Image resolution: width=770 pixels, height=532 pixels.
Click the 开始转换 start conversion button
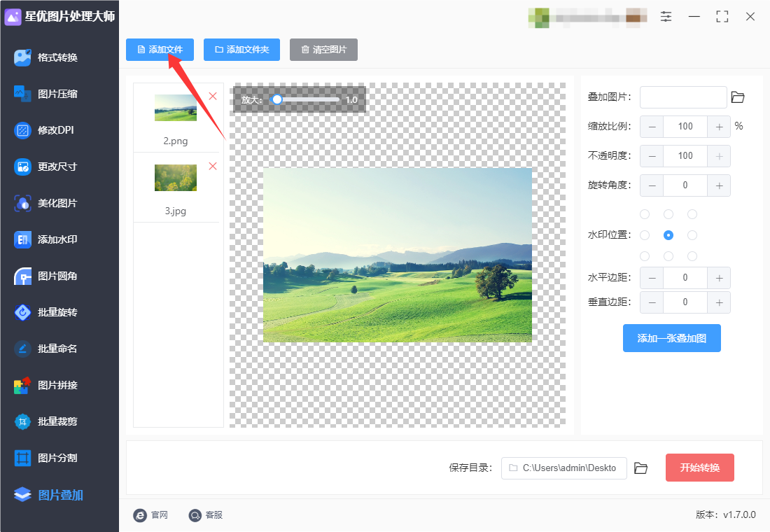[x=700, y=468]
